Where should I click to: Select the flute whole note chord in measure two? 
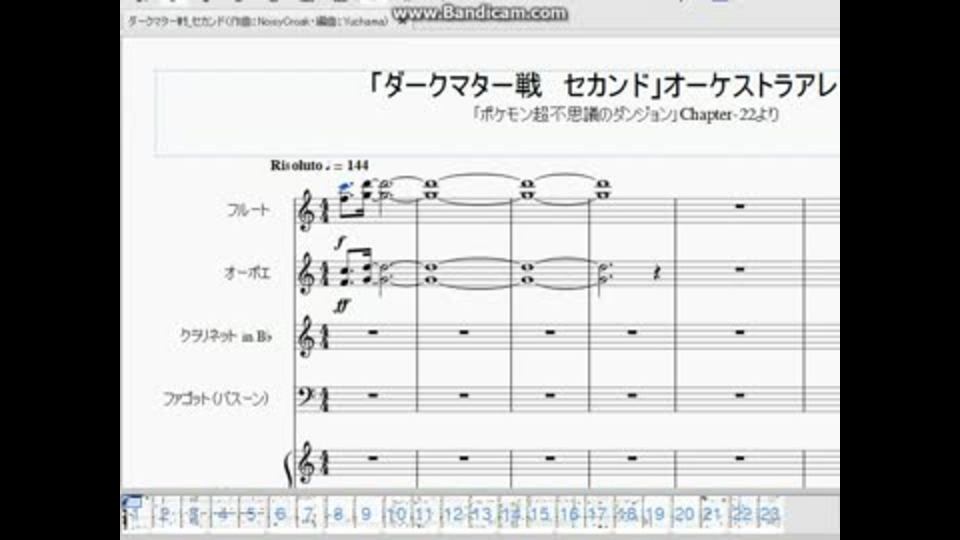[x=431, y=189]
